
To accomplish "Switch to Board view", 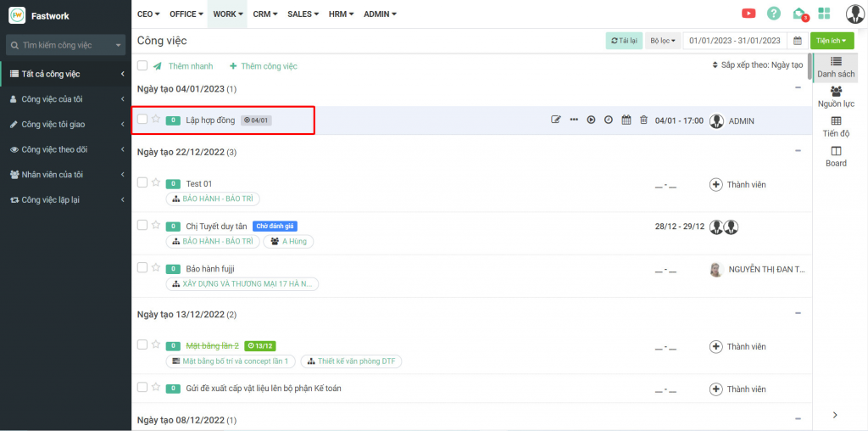I will tap(836, 156).
